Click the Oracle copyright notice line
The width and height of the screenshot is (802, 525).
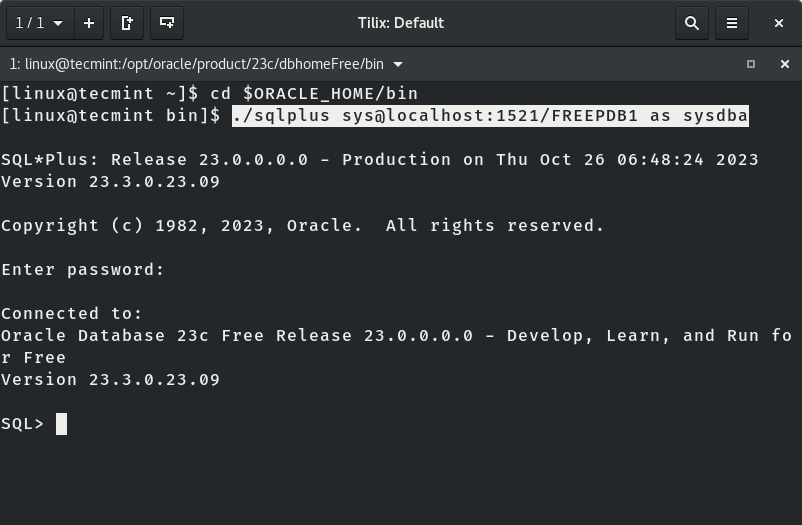(x=302, y=226)
